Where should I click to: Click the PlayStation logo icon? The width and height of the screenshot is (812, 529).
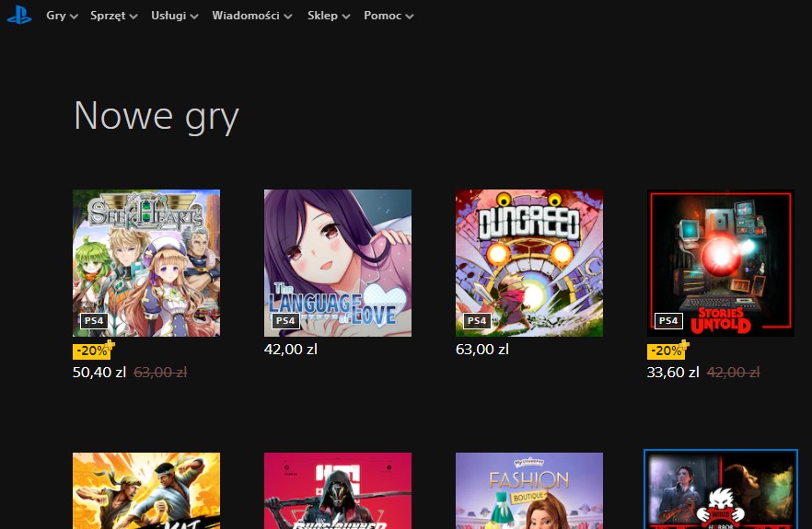pos(19,15)
